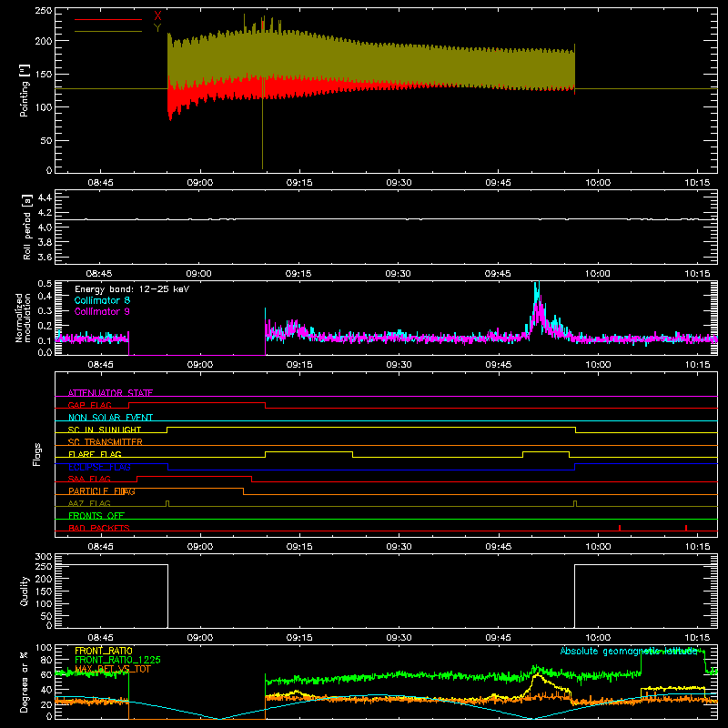Click the SC_IN_SUNLIGHT flag label

click(x=105, y=430)
